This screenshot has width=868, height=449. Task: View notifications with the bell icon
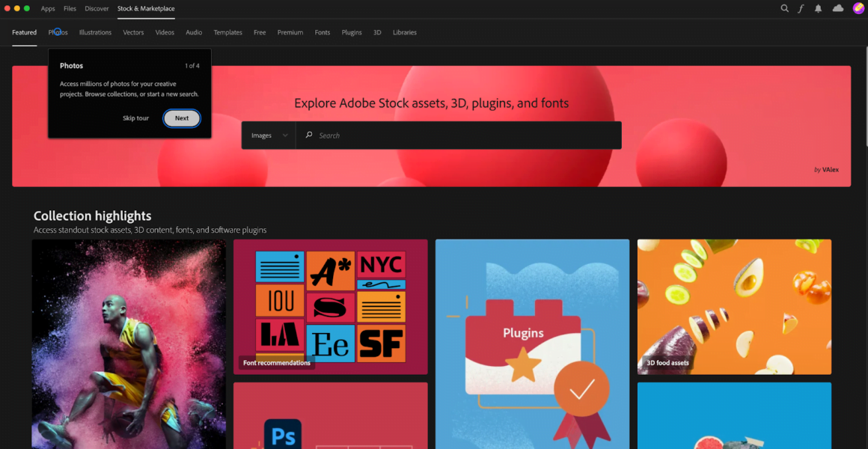[817, 8]
